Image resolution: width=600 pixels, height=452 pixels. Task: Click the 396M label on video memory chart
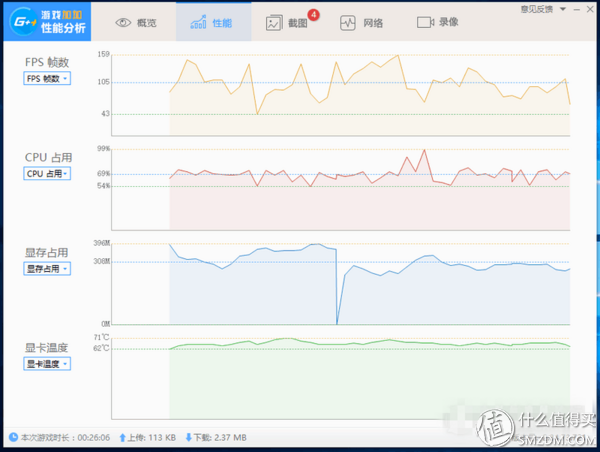coord(102,243)
